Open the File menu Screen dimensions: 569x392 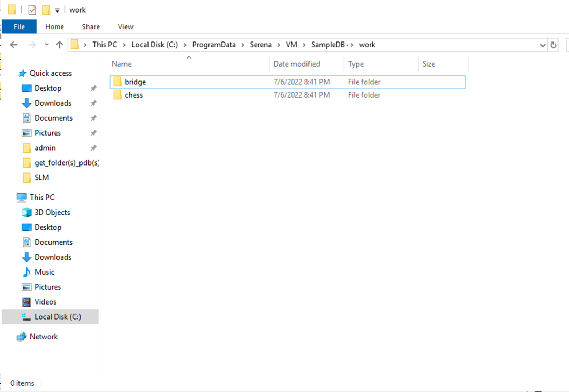[x=19, y=27]
